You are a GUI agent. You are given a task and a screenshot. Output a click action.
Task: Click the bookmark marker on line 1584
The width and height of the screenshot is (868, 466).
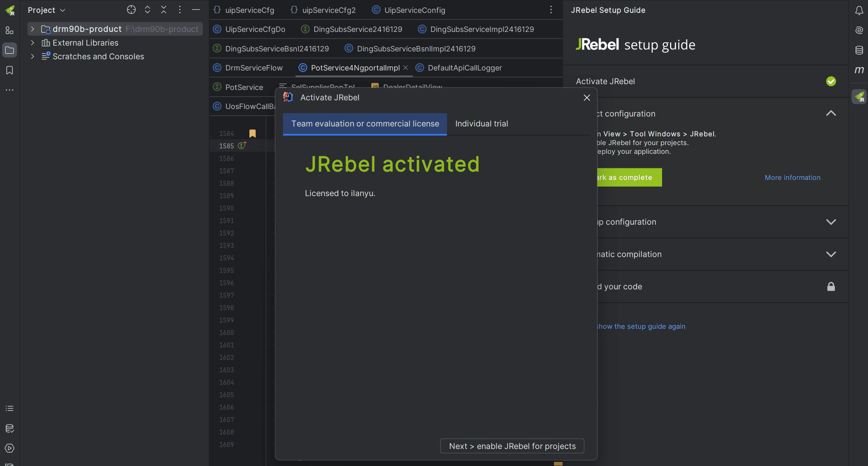[252, 133]
